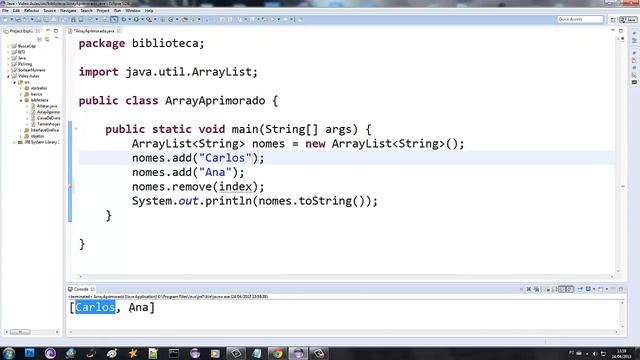
Task: Open the Project Explorer view menu arrow
Action: (56, 38)
